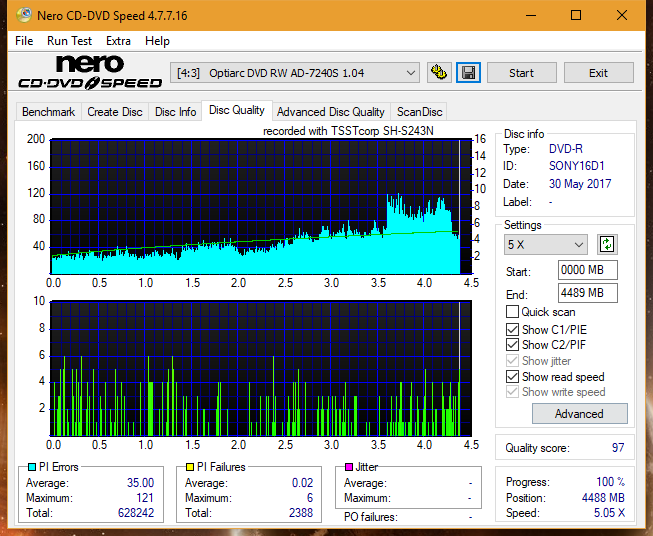The width and height of the screenshot is (653, 536).
Task: Click PI Failures average 0.02
Action: (302, 483)
